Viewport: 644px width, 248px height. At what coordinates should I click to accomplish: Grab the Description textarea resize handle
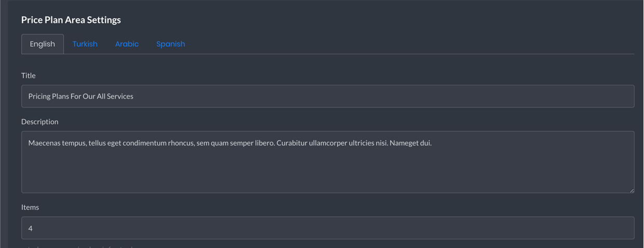click(x=632, y=190)
